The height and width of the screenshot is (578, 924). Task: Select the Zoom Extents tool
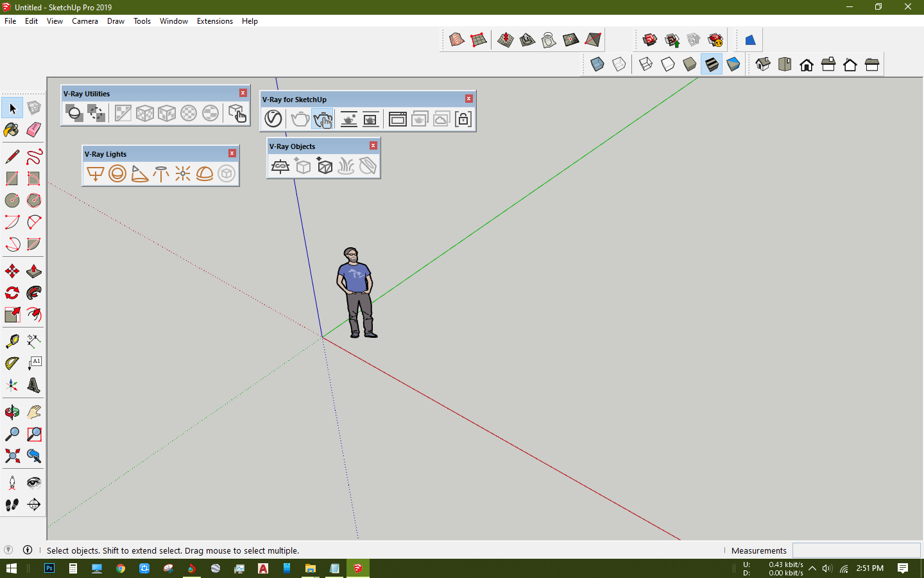click(12, 456)
